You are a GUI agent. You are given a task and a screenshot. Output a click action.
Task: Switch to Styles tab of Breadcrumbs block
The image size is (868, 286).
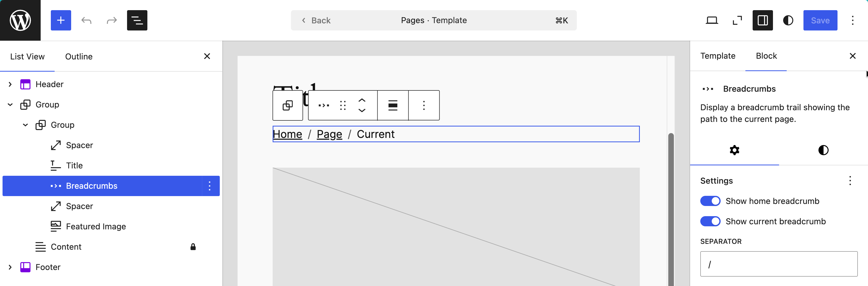click(823, 150)
